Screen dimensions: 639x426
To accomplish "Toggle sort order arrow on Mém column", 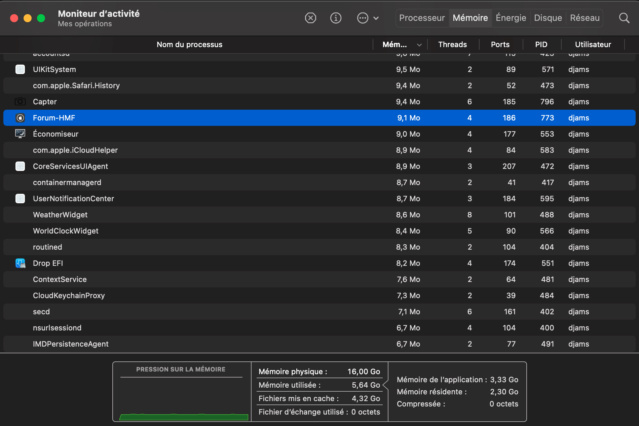I will (x=419, y=45).
